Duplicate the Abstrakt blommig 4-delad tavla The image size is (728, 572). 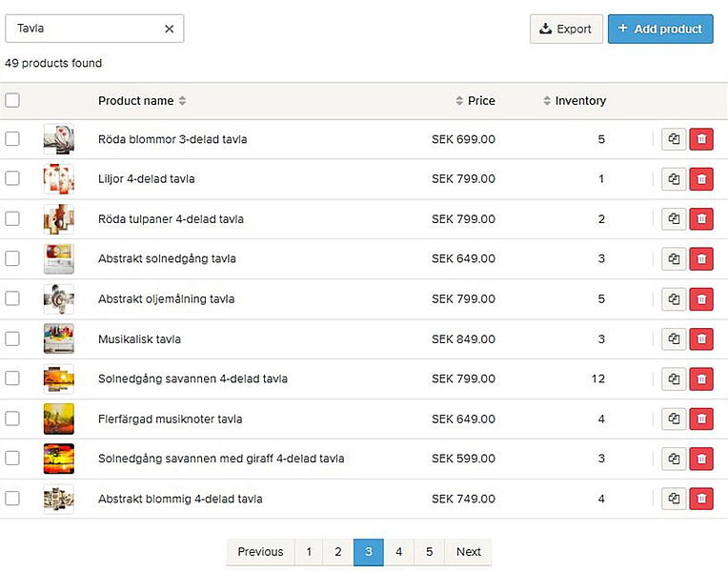coord(674,499)
